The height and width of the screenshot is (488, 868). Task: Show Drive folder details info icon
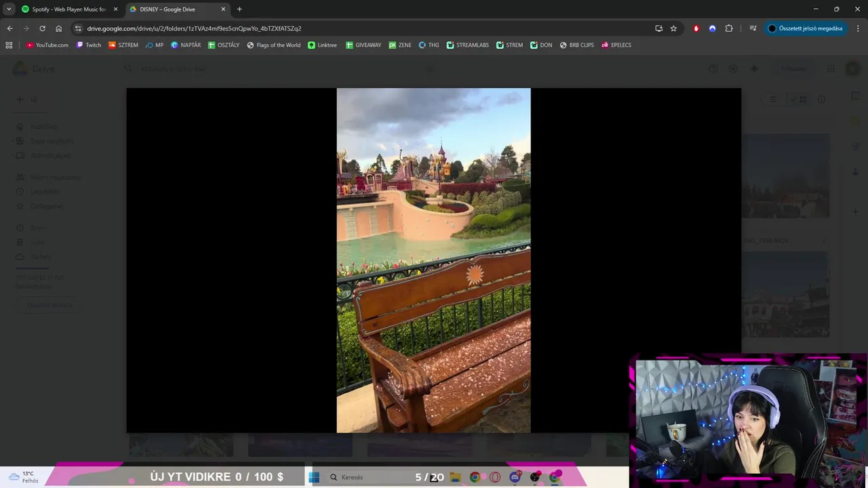click(821, 100)
